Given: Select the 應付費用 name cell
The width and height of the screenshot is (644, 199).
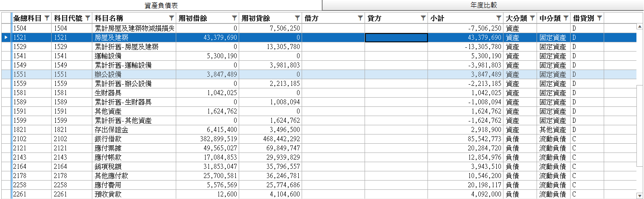Looking at the screenshot, I should click(135, 185).
